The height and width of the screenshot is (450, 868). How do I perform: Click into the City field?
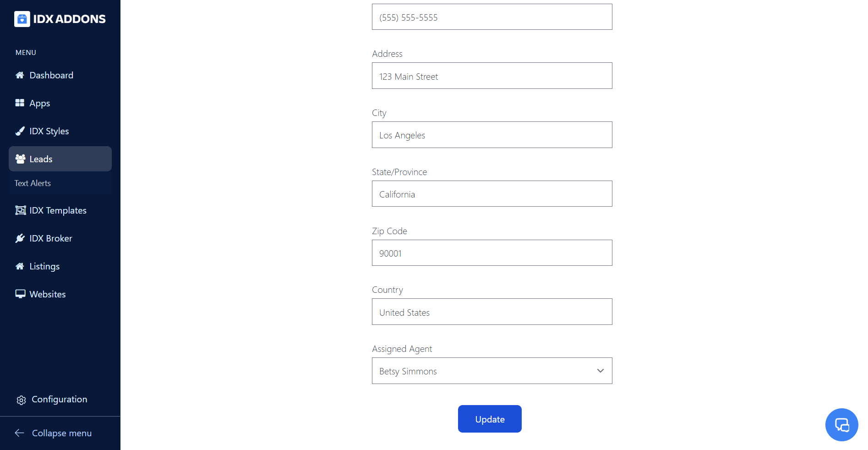click(x=491, y=135)
